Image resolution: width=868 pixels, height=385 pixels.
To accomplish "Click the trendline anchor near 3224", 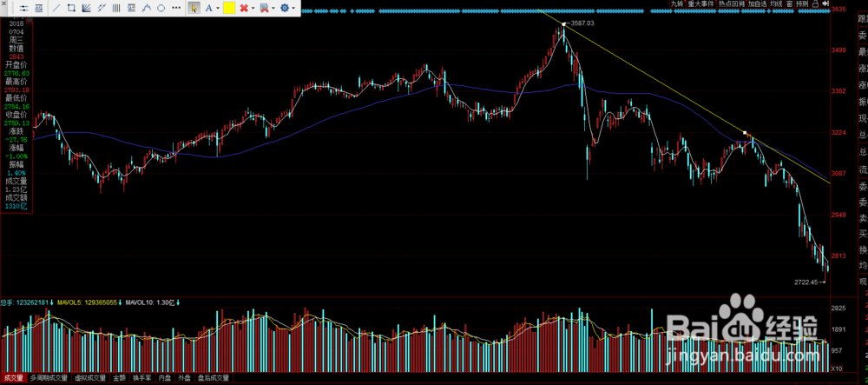I will [745, 132].
